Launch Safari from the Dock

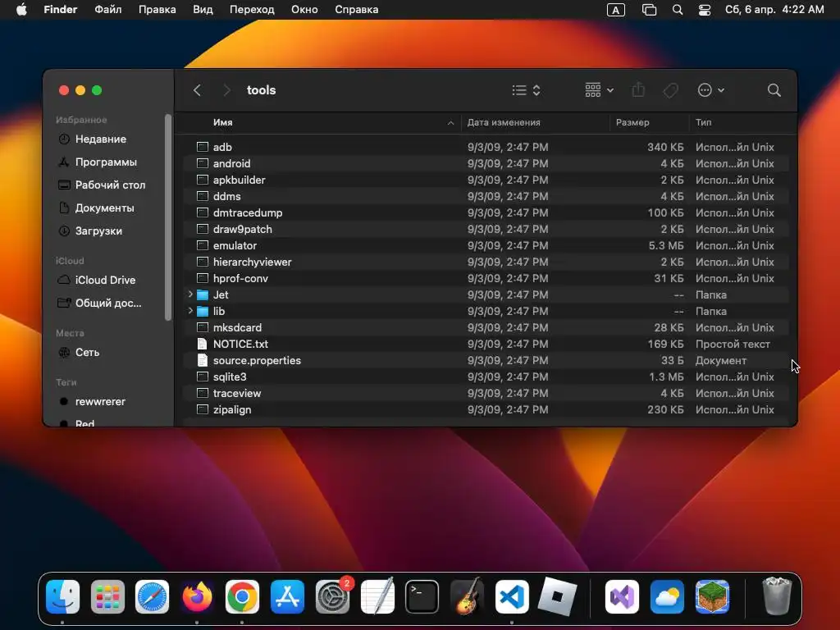(x=152, y=596)
